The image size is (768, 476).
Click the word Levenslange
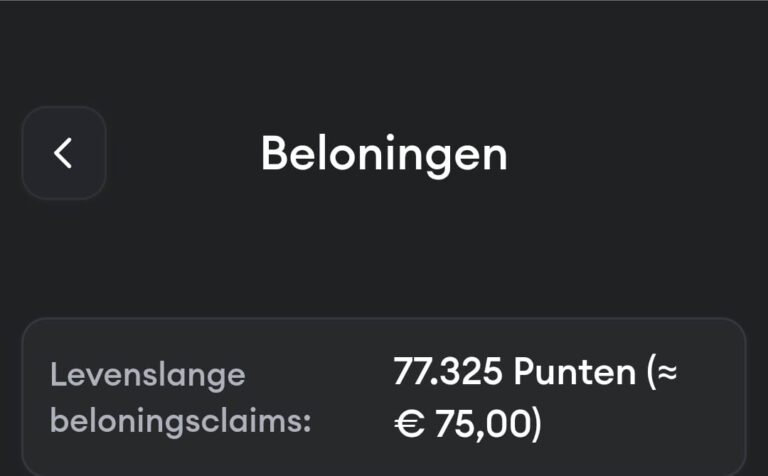coord(147,376)
